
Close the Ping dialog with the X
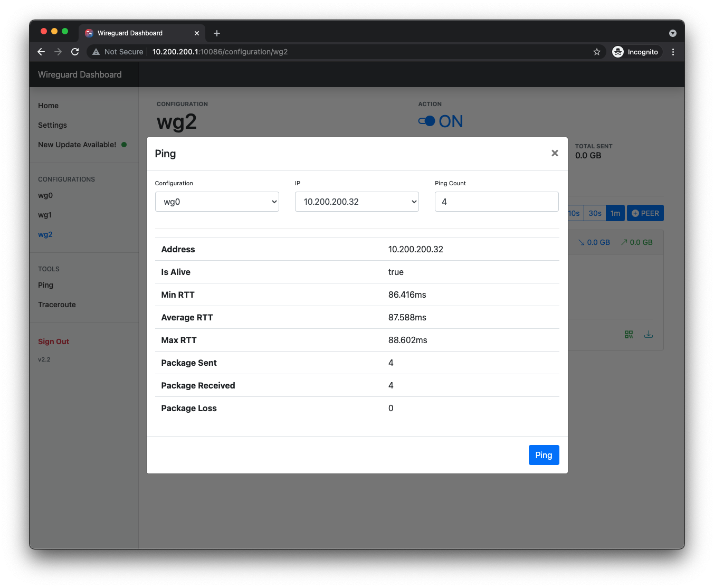(555, 153)
